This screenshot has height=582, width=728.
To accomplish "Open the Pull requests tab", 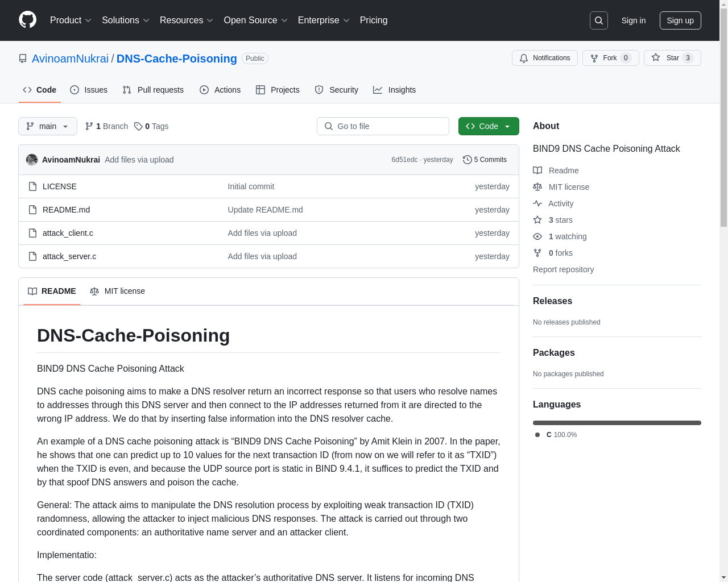I will tap(153, 90).
